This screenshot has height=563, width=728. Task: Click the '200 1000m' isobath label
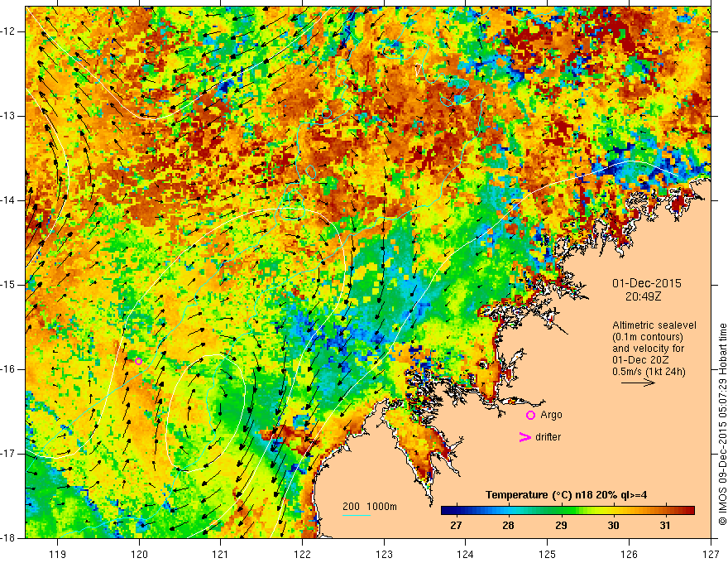tap(370, 507)
